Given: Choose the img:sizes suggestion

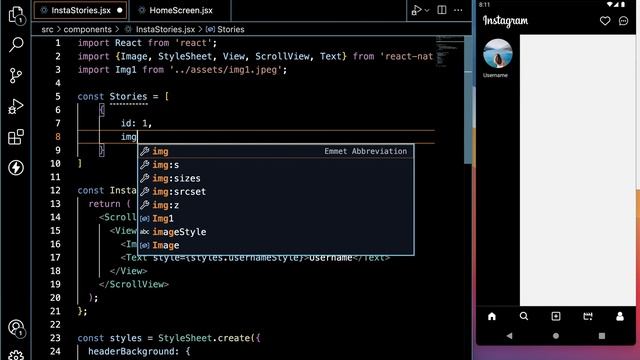Looking at the screenshot, I should (x=276, y=178).
